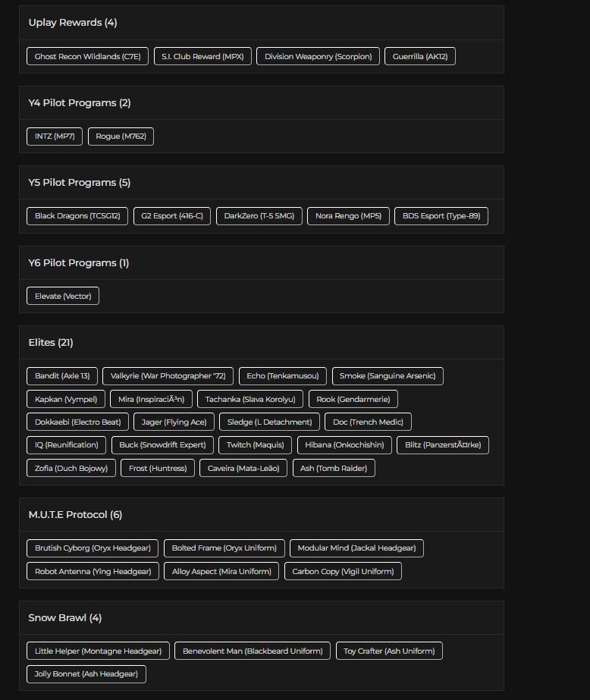This screenshot has height=700, width=590.
Task: Select the Bandit (Axle 13) elite tag
Action: point(62,376)
